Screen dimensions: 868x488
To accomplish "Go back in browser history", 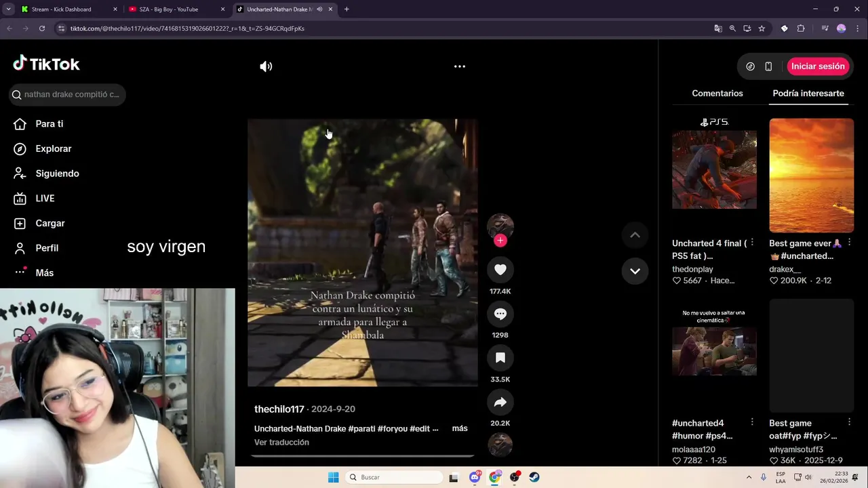I will (9, 28).
